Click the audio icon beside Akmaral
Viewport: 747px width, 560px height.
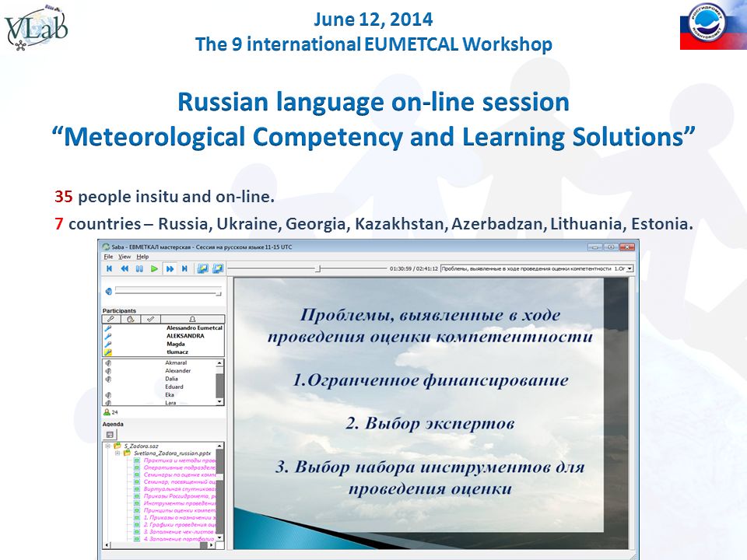coord(108,363)
